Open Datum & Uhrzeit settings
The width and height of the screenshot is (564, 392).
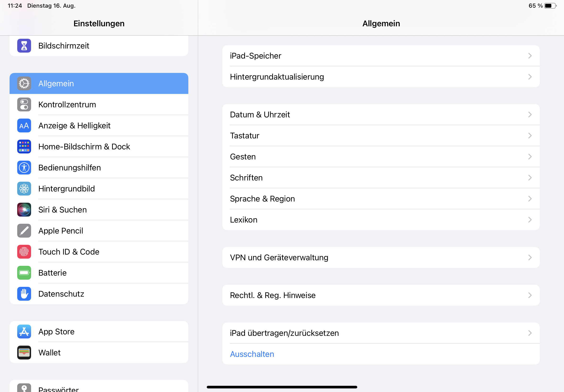[381, 115]
